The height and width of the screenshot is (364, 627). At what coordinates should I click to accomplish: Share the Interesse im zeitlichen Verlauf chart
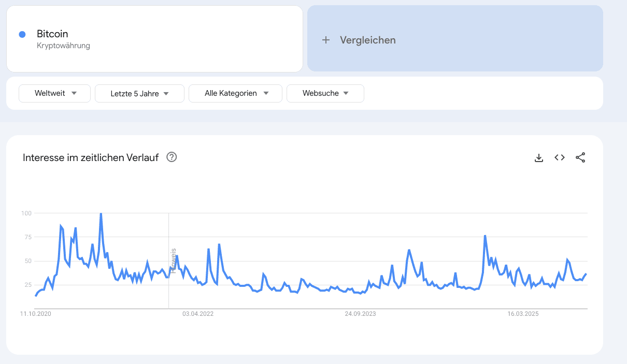(x=580, y=158)
